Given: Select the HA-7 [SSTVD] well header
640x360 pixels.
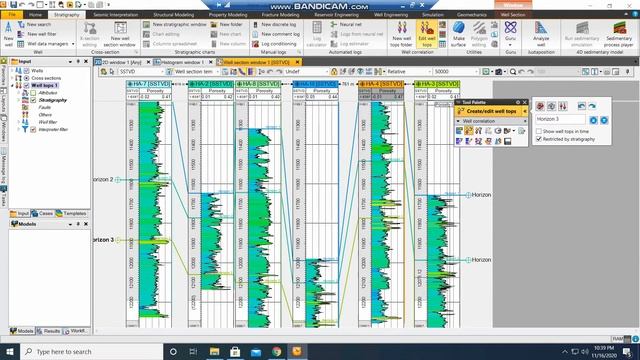Looking at the screenshot, I should [149, 84].
